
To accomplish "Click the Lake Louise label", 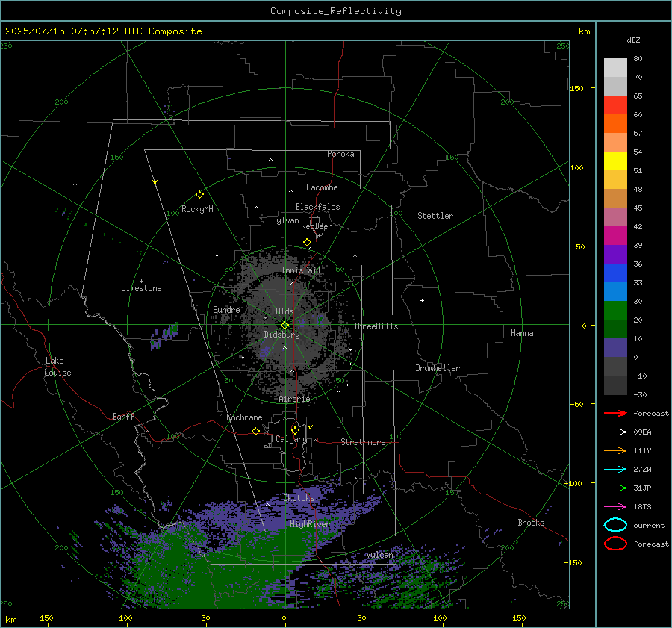I will pyautogui.click(x=57, y=367).
